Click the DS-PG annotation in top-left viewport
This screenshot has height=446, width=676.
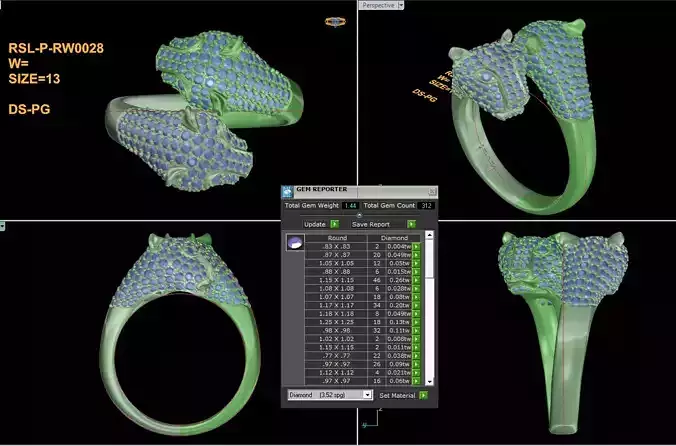coord(29,109)
